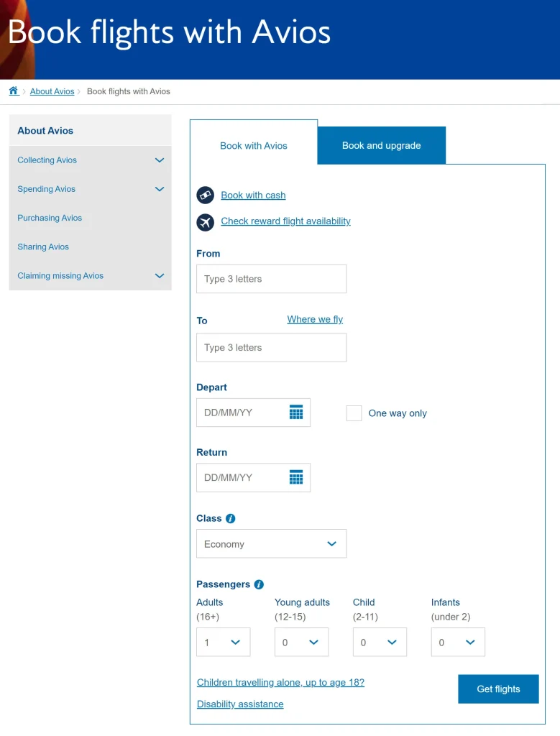Open the Adults (16+) count dropdown
The width and height of the screenshot is (560, 736).
pos(223,642)
